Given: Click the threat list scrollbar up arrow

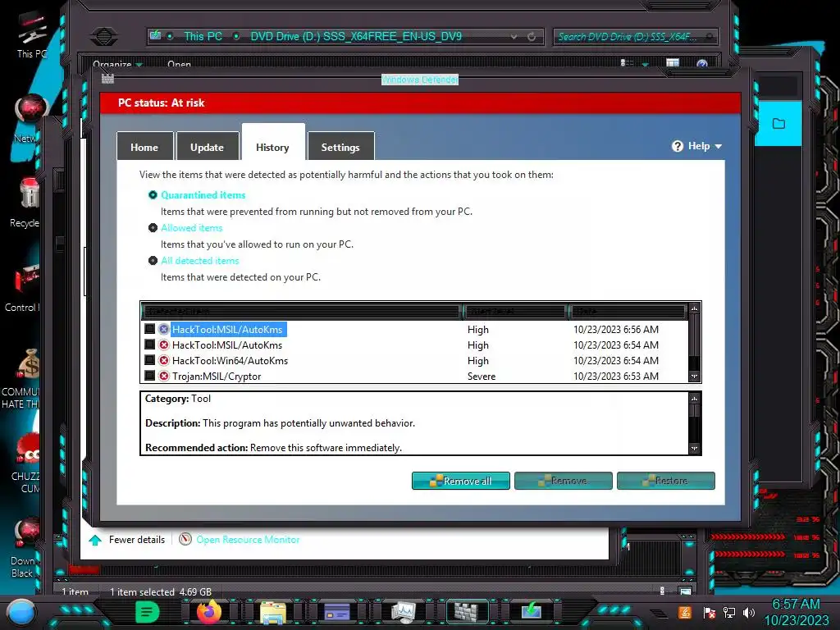Looking at the screenshot, I should (x=694, y=308).
